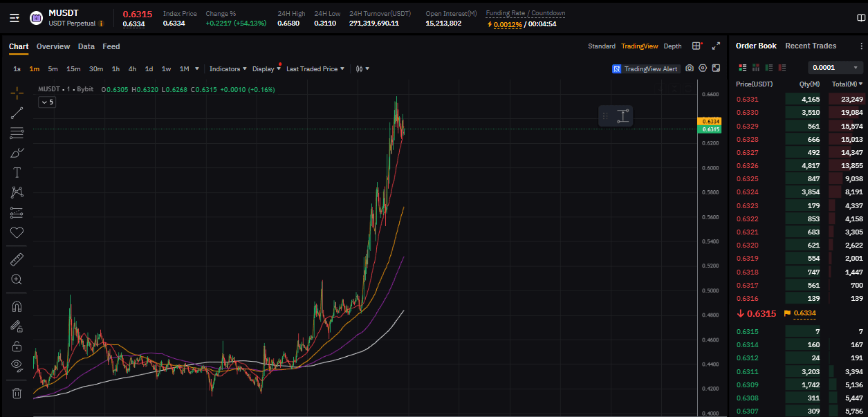Open the 0.0001 price grouping dropdown

[835, 68]
